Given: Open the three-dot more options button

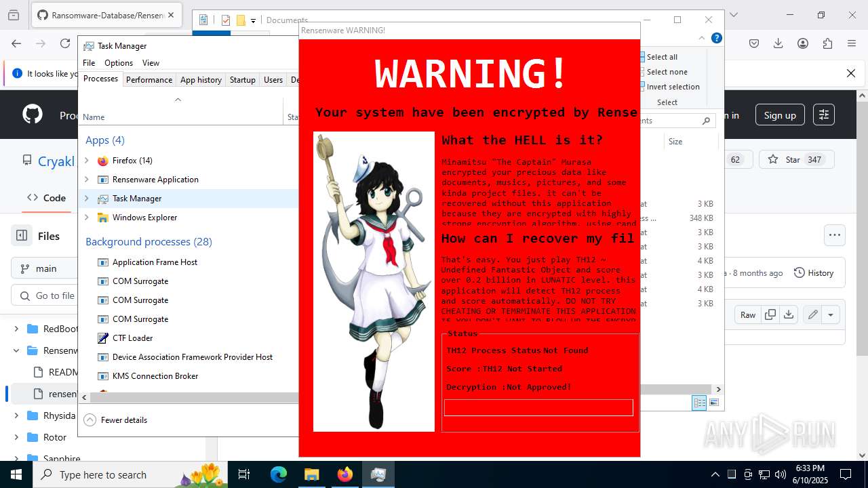Looking at the screenshot, I should tap(835, 235).
